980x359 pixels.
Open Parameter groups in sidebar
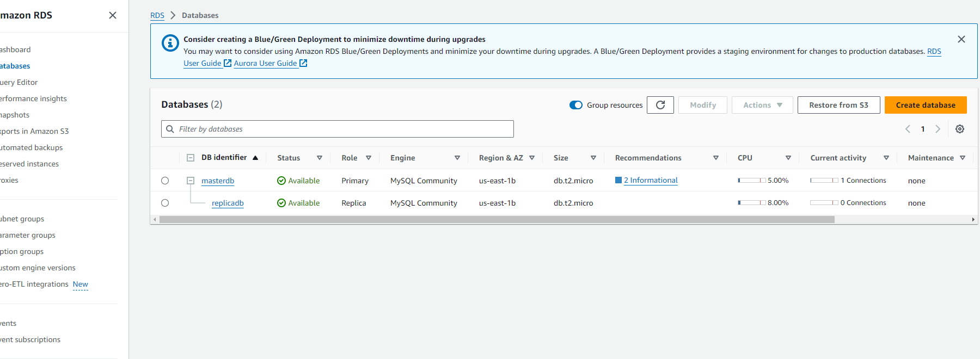(x=28, y=235)
